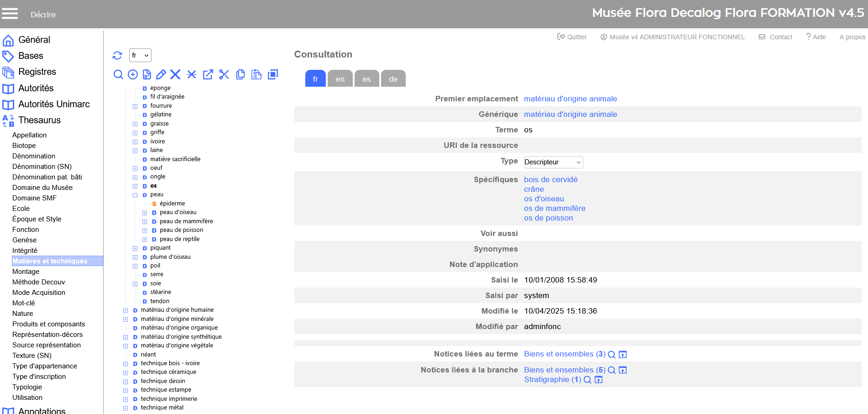
Task: Click the add term plus-circle icon
Action: [x=133, y=74]
